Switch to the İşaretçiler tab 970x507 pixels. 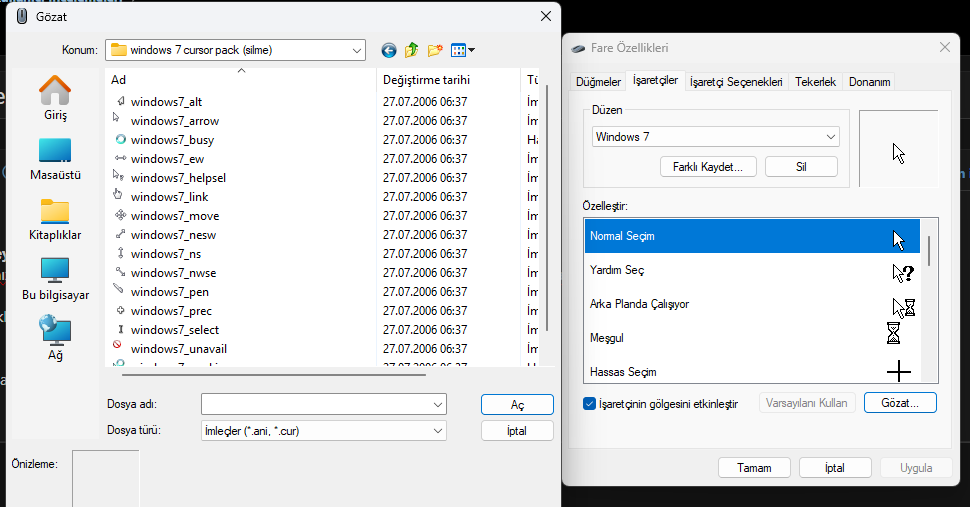click(655, 80)
